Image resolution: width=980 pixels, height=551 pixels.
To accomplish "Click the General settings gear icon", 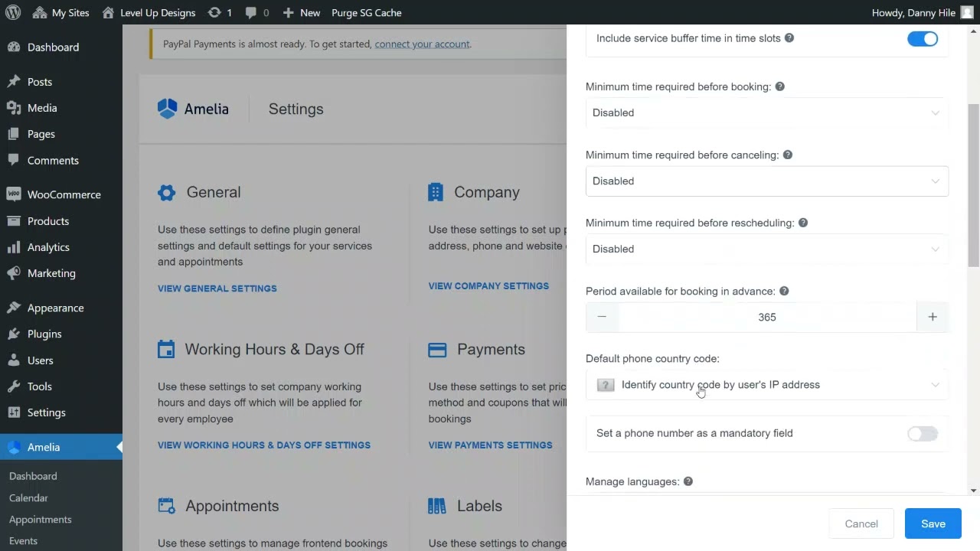I will coord(167,192).
